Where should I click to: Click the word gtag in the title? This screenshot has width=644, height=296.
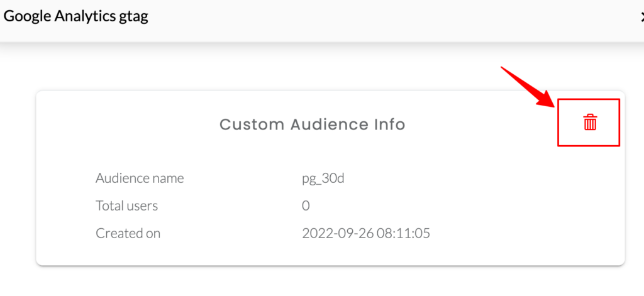coord(133,18)
